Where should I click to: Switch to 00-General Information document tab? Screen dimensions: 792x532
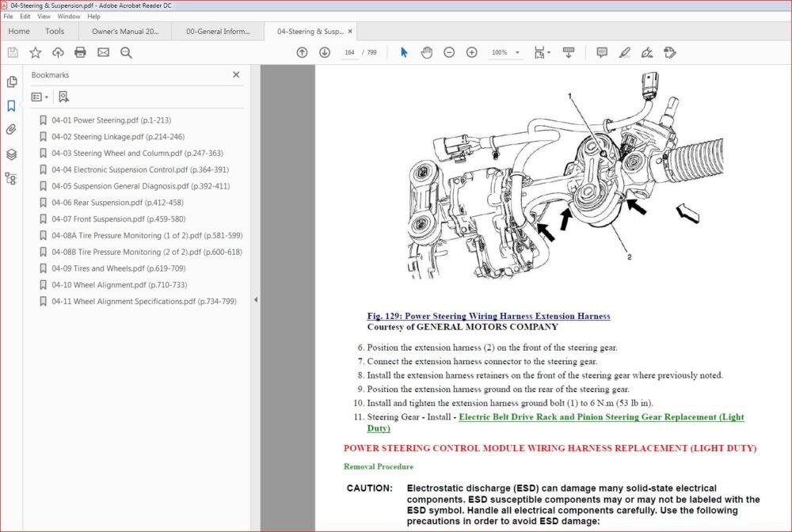[x=218, y=32]
